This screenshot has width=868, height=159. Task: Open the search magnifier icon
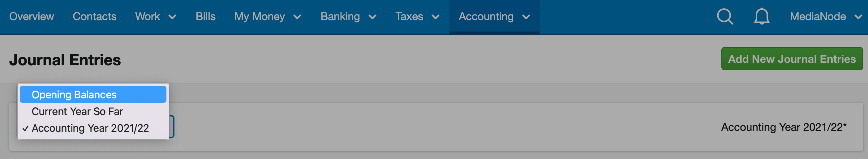(x=725, y=16)
